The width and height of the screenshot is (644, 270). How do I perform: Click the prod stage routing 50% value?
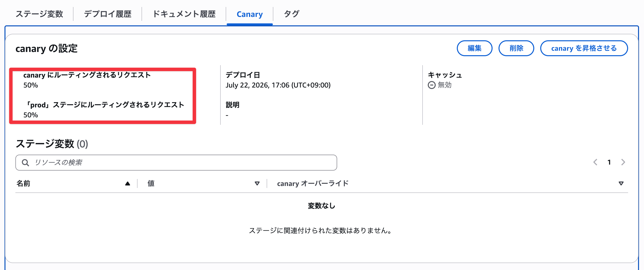31,115
